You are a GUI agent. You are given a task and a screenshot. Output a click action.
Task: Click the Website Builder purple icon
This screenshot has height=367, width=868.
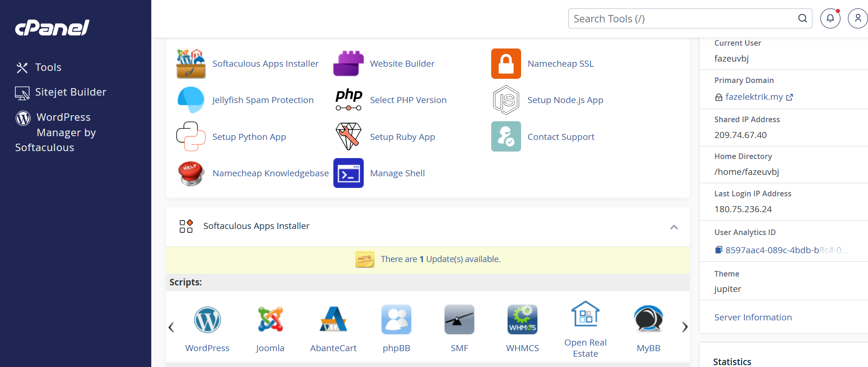[x=348, y=63]
